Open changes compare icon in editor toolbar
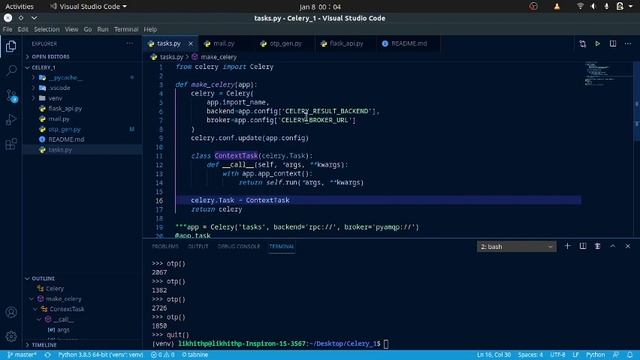 pos(582,44)
